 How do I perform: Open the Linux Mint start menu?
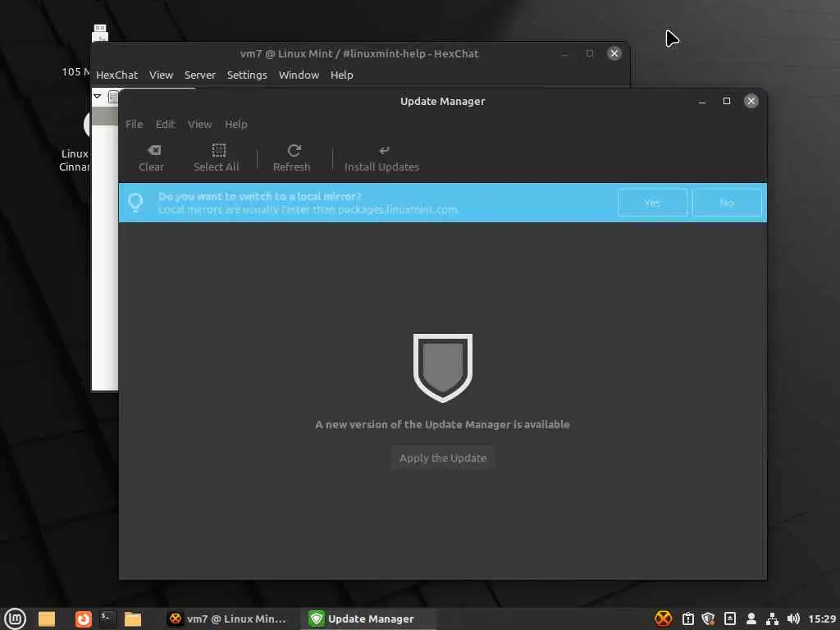15,619
